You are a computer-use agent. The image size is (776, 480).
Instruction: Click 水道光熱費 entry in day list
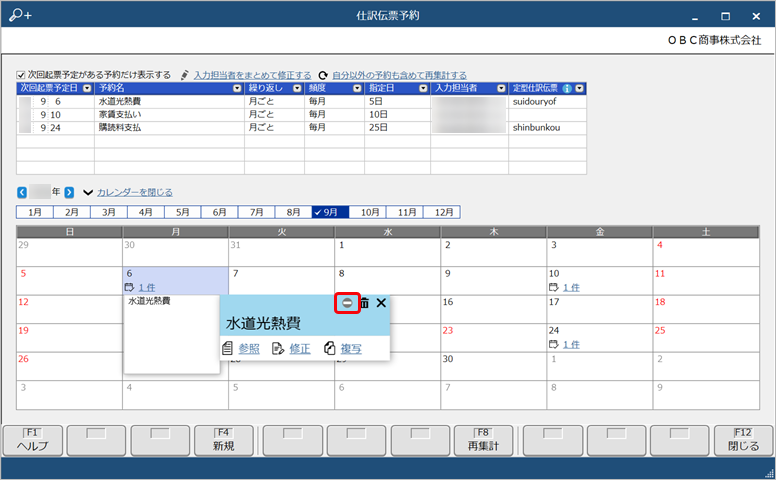[x=149, y=301]
